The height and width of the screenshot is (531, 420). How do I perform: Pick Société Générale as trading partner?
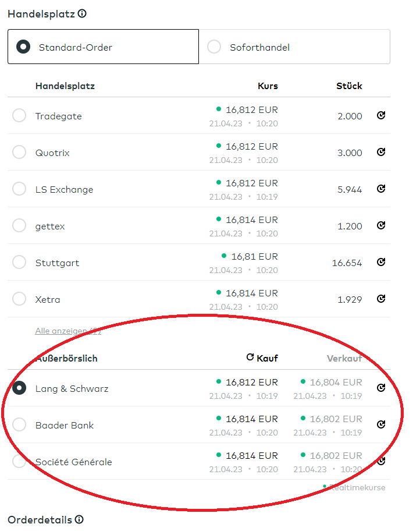pos(19,462)
